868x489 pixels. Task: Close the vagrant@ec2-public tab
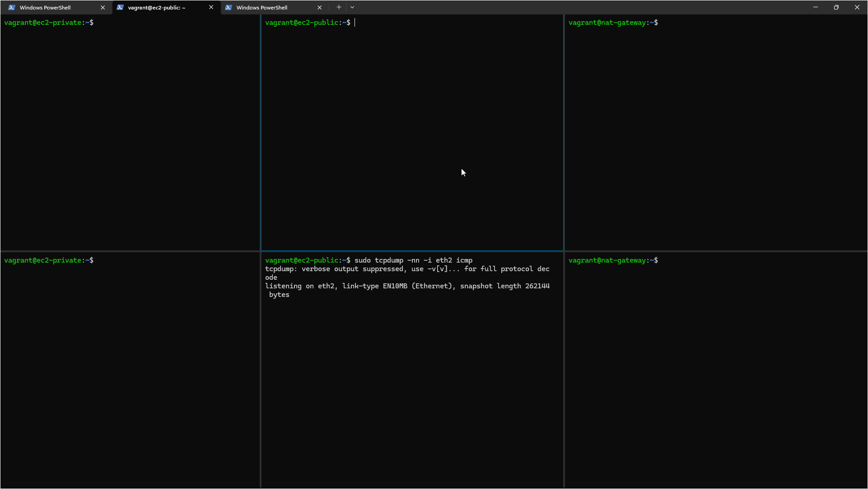211,8
